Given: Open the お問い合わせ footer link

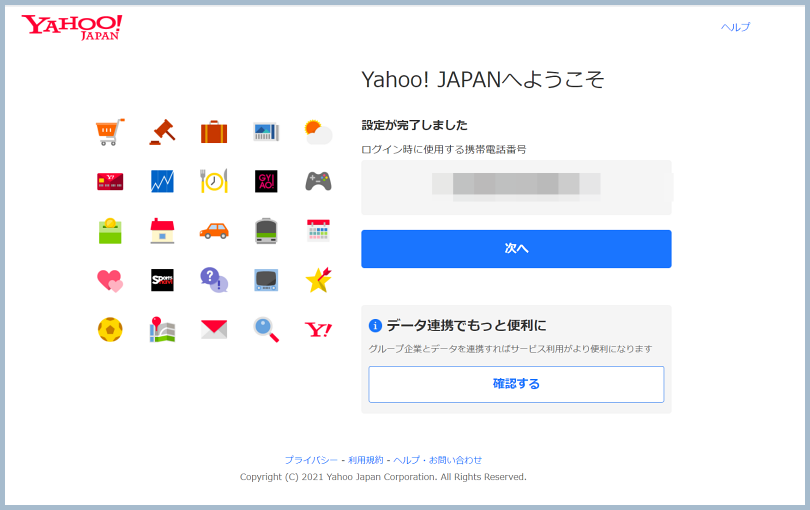Looking at the screenshot, I should click(455, 460).
